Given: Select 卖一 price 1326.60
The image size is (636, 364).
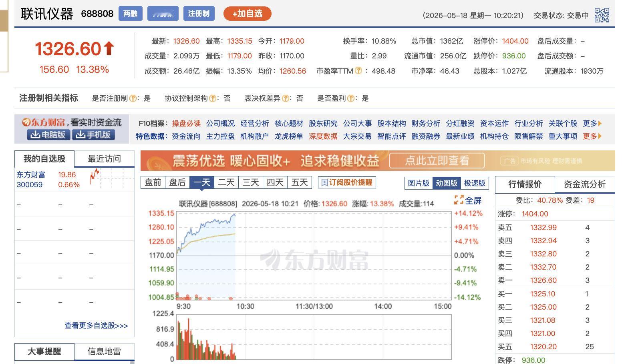Looking at the screenshot, I should (x=543, y=280).
